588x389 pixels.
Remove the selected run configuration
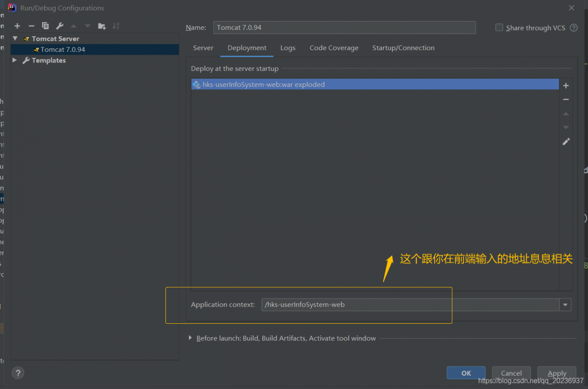pos(31,26)
